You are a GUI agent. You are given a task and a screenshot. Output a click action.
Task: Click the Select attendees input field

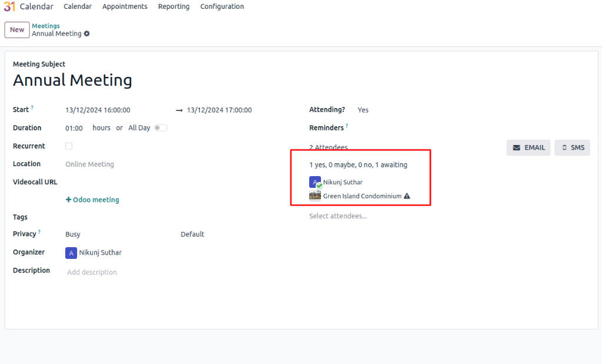tap(364, 216)
